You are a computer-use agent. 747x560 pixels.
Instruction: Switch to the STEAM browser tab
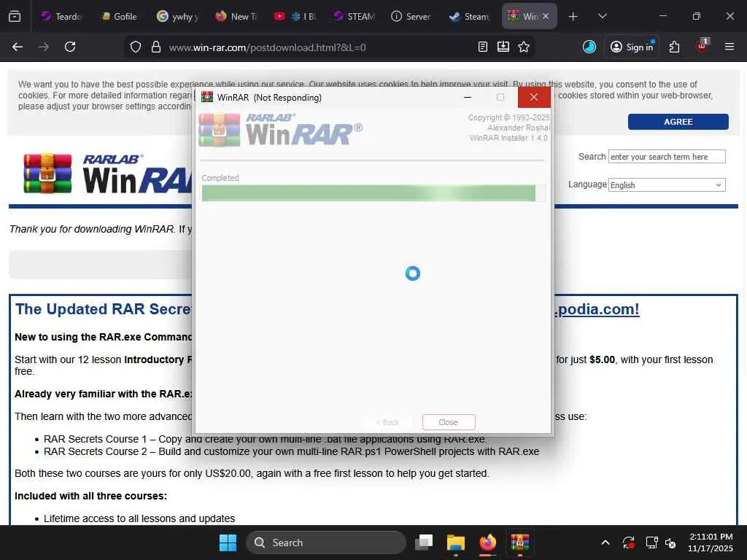pos(353,16)
